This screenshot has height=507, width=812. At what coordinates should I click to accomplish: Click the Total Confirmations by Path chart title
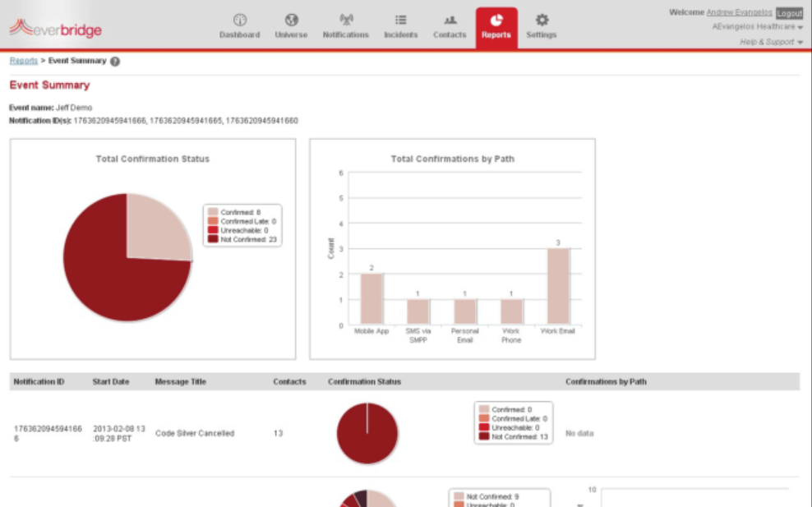(x=453, y=159)
